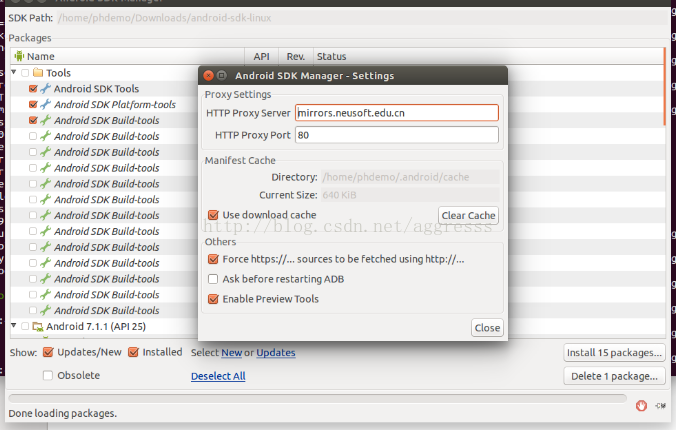Disable the Enable Preview Tools checkbox
Viewport: 676px width, 430px height.
tap(213, 299)
